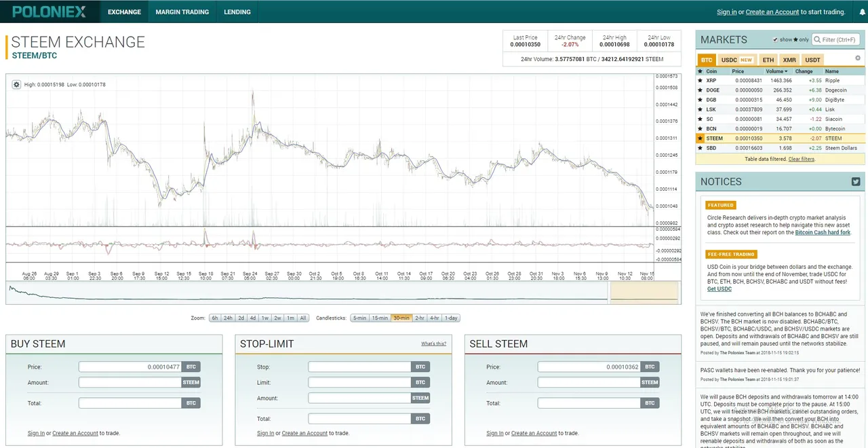Select Ripple XRP market row

[780, 81]
